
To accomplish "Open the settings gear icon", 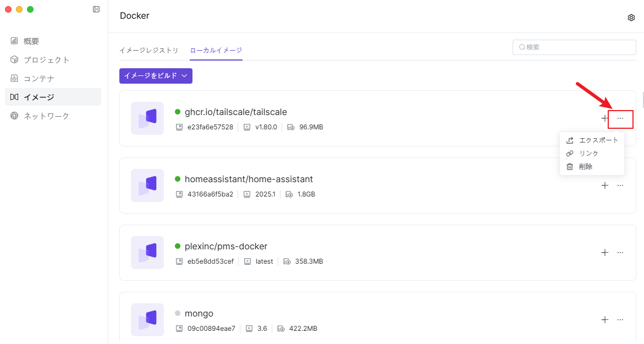I will click(x=631, y=18).
